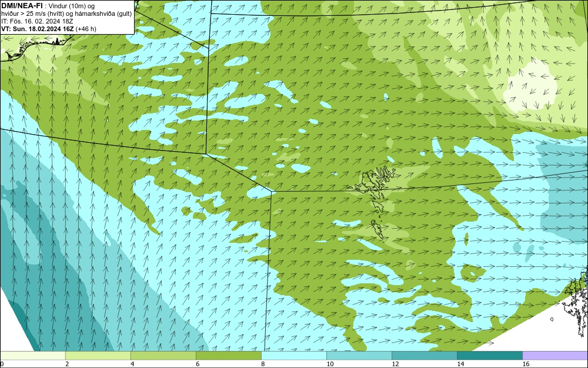Click the DMI/NEA-FI title text
Screen dimensions: 588x368
pyautogui.click(x=22, y=6)
